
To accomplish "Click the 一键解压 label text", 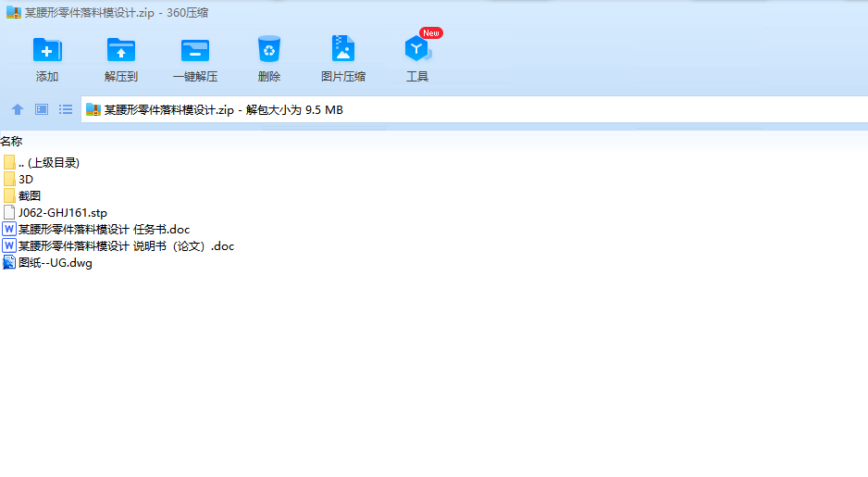I will 195,77.
